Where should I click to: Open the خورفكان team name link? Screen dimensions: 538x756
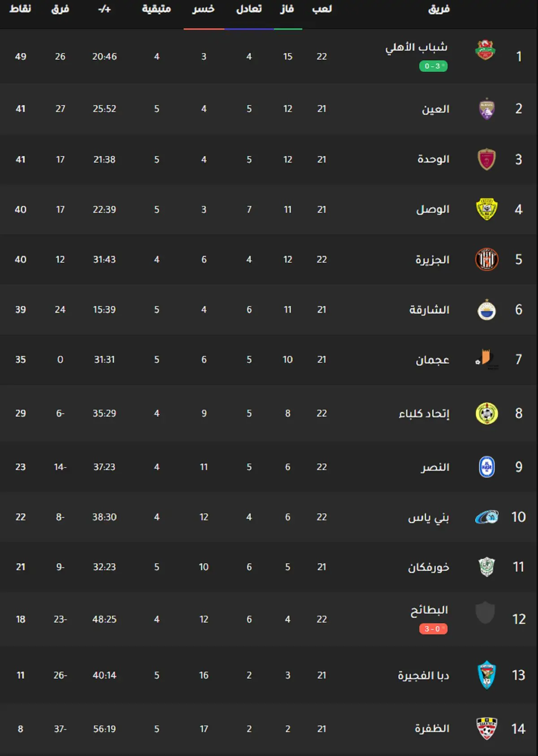(429, 567)
